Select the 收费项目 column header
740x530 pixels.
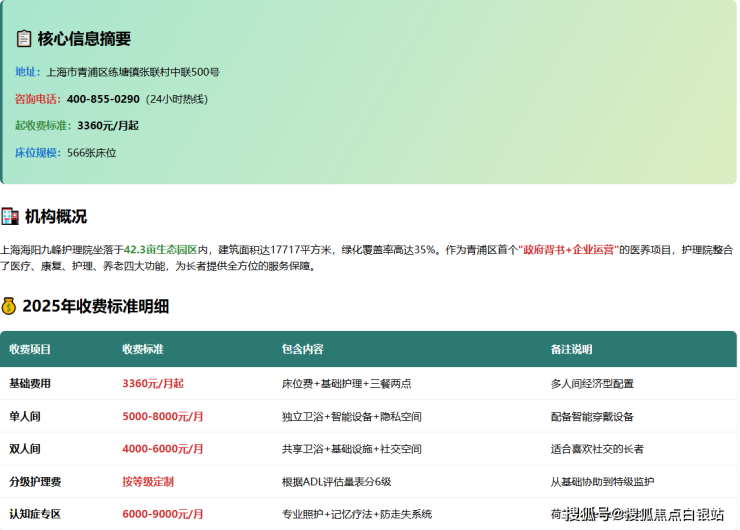[30, 349]
